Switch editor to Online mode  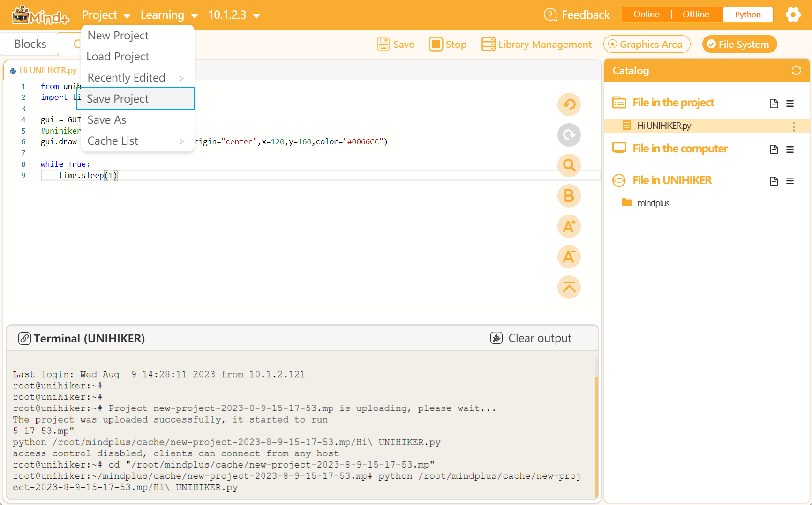(646, 14)
